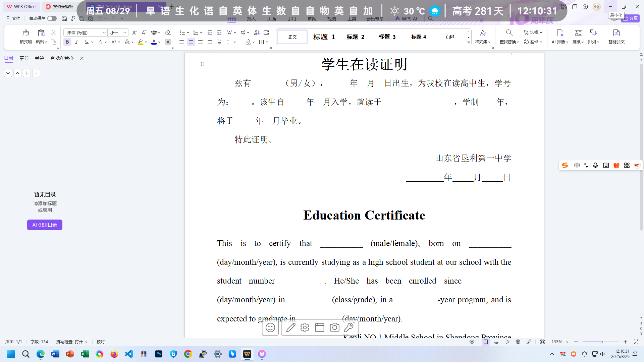Open Visual Studio Code from taskbar
The width and height of the screenshot is (644, 362).
(x=129, y=354)
